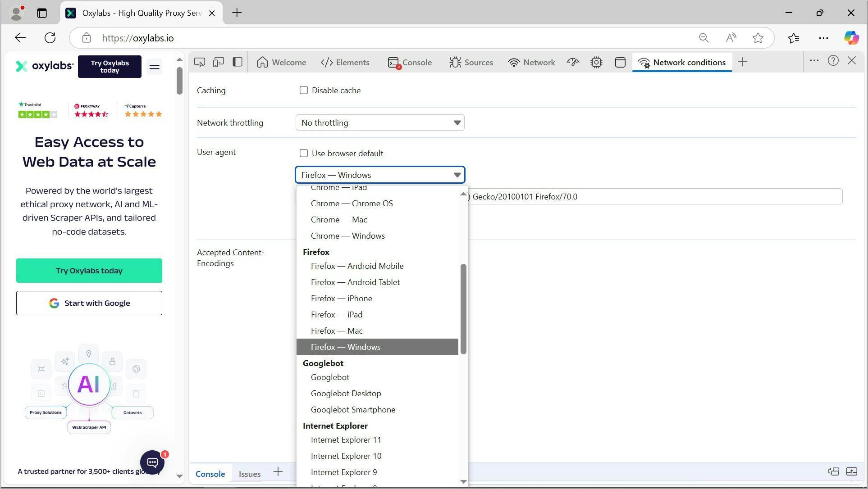Image resolution: width=868 pixels, height=489 pixels.
Task: Select Firefox — Mac from the list
Action: coord(337,331)
